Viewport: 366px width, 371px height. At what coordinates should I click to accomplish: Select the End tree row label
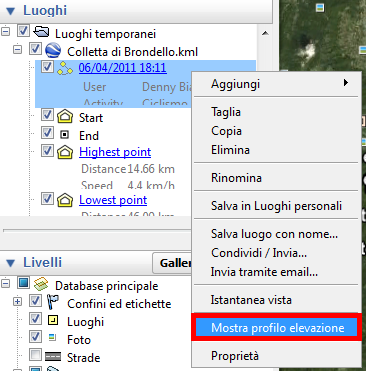click(x=89, y=136)
